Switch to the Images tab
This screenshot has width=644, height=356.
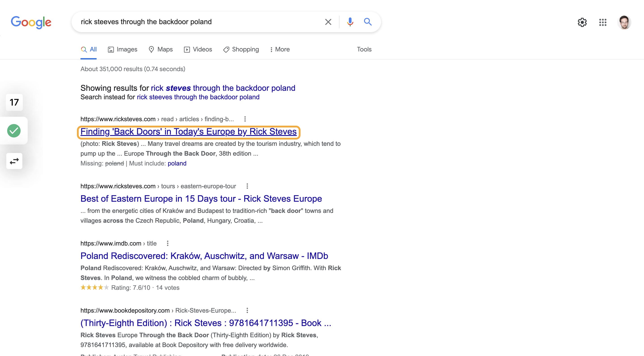(x=123, y=49)
